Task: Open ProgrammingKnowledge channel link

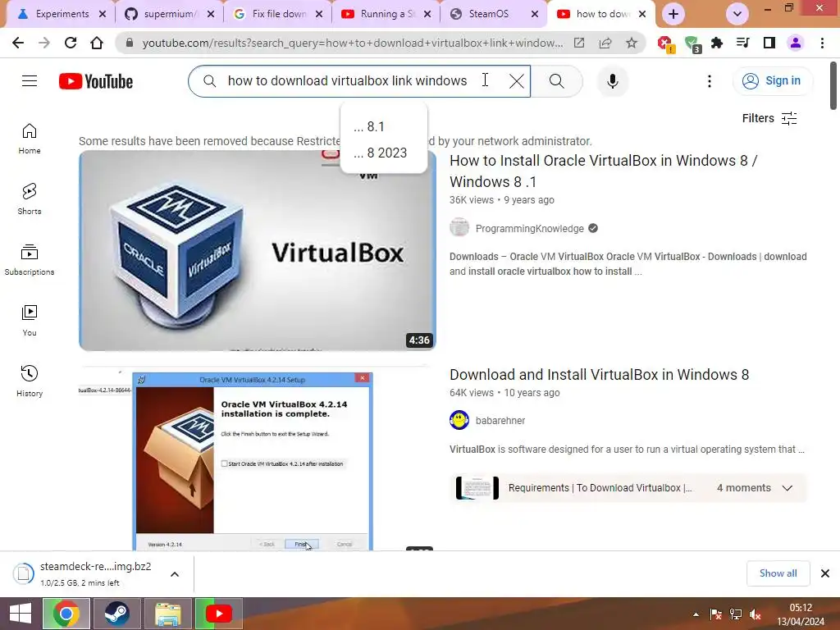Action: click(x=529, y=229)
